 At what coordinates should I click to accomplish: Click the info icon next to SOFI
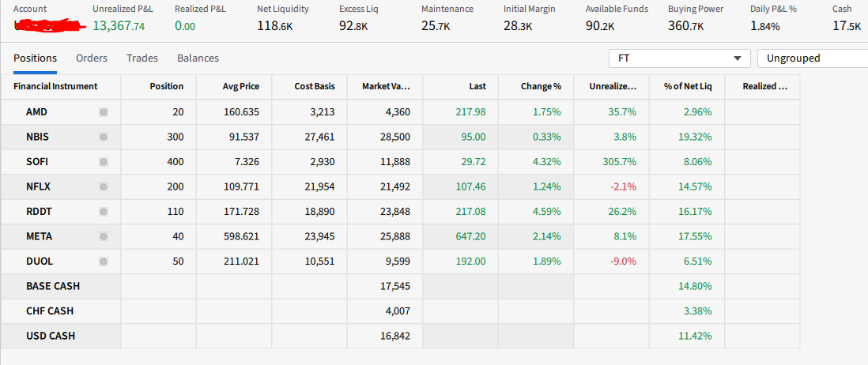(103, 162)
